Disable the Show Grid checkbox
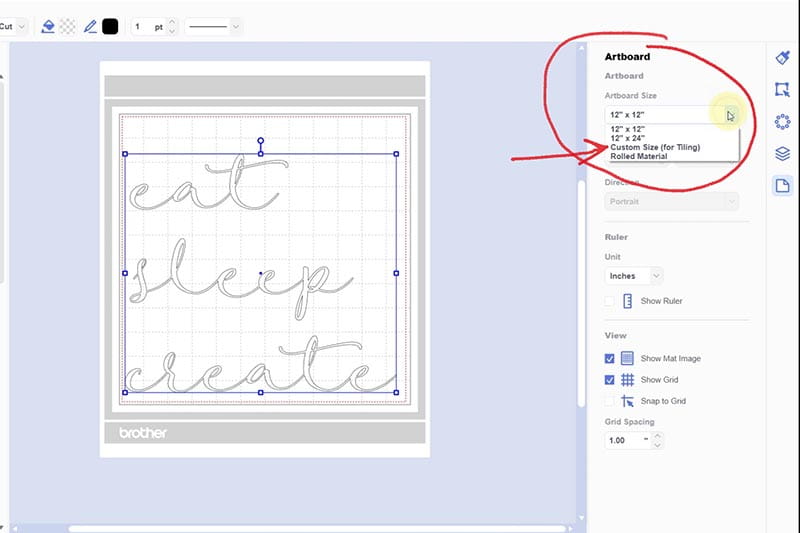The image size is (800, 533). tap(610, 380)
